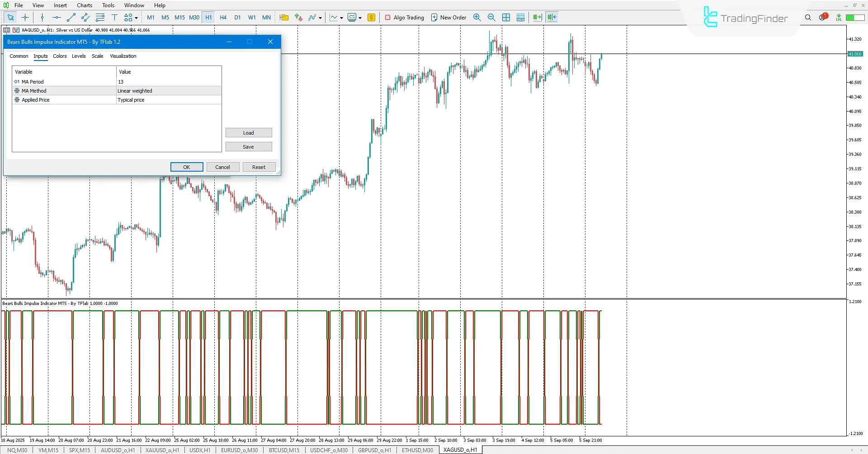The width and height of the screenshot is (868, 454).
Task: Zoom out on the chart
Action: click(x=491, y=17)
